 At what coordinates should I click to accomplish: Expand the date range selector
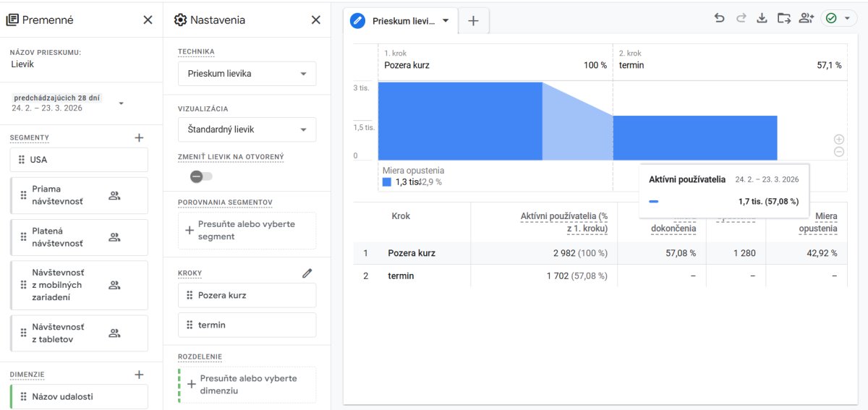[x=121, y=103]
